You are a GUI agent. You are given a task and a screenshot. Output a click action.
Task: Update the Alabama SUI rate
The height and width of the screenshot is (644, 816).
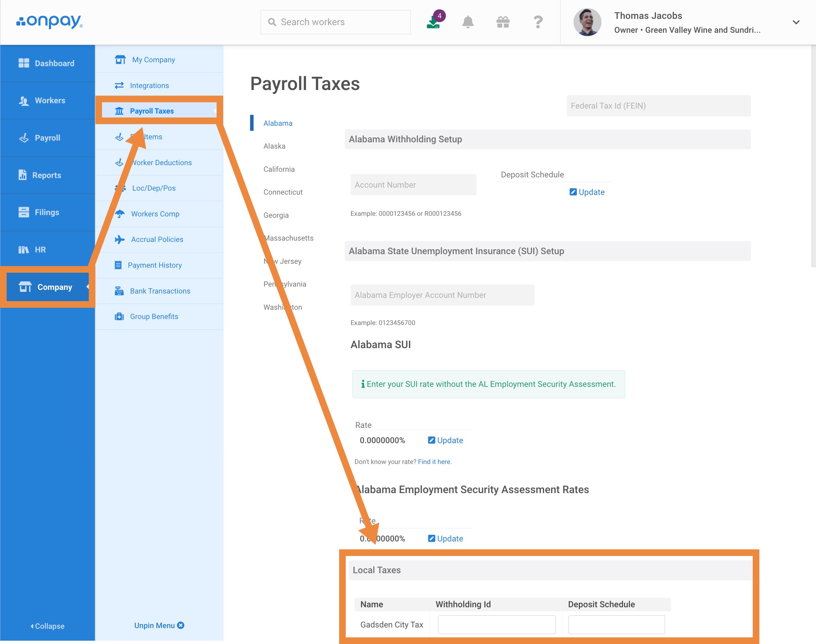tap(445, 440)
